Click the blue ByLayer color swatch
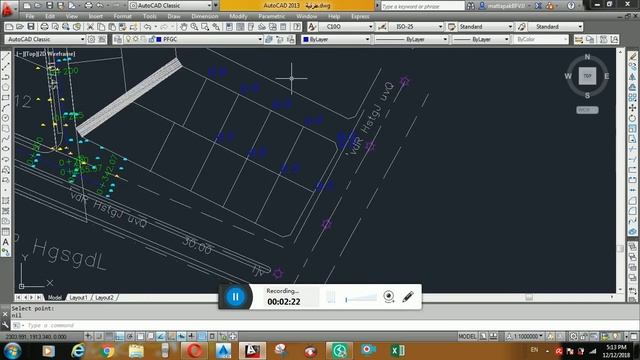Screen dimensions: 640x360 306,39
